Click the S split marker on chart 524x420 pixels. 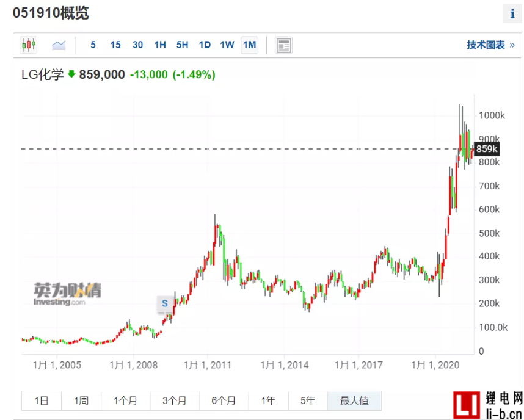165,303
